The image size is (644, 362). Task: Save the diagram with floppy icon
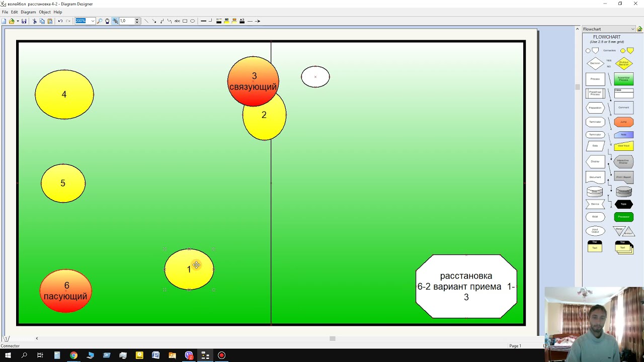point(24,21)
